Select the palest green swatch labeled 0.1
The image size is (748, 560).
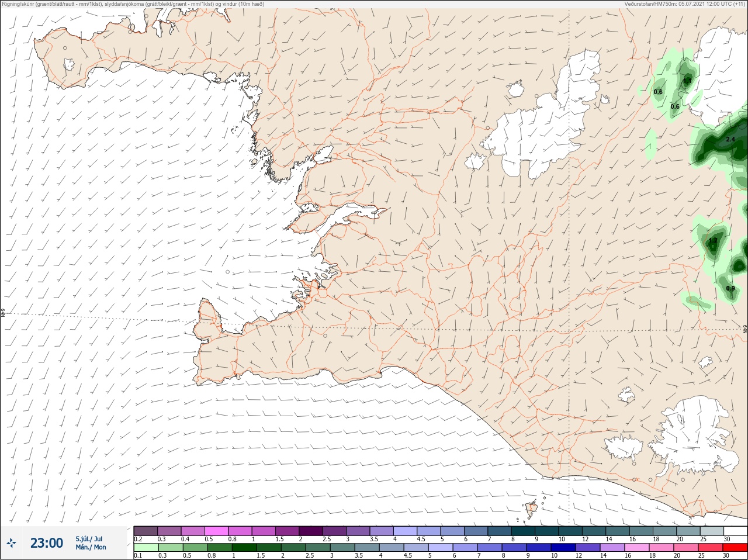pos(146,548)
